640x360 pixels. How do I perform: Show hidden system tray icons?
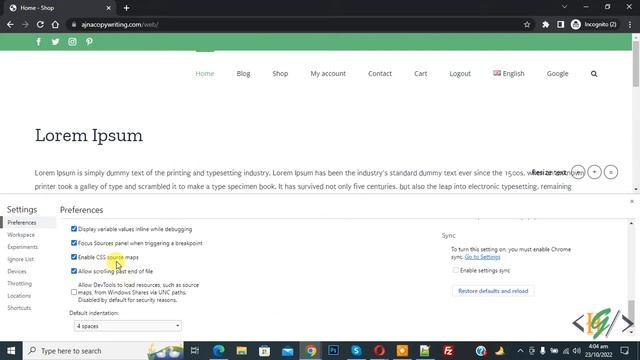click(x=520, y=351)
